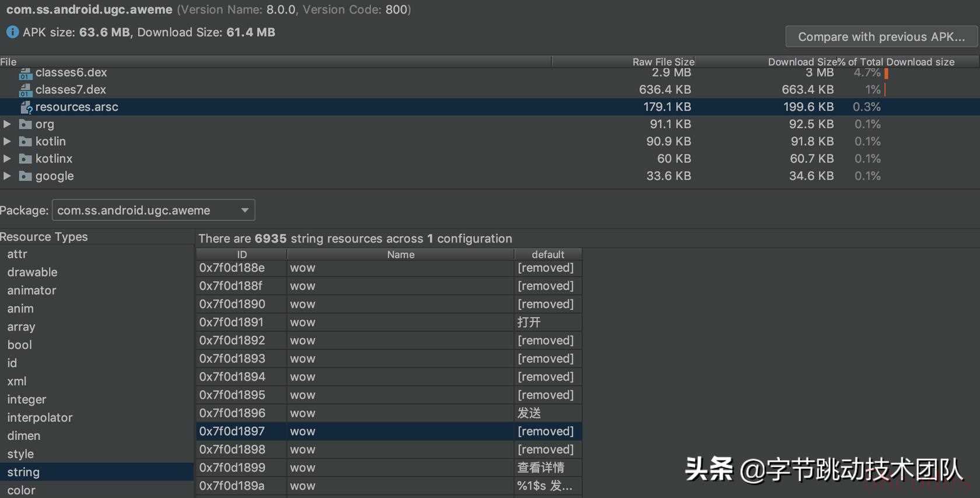Click the kotlinx folder icon

[x=25, y=159]
